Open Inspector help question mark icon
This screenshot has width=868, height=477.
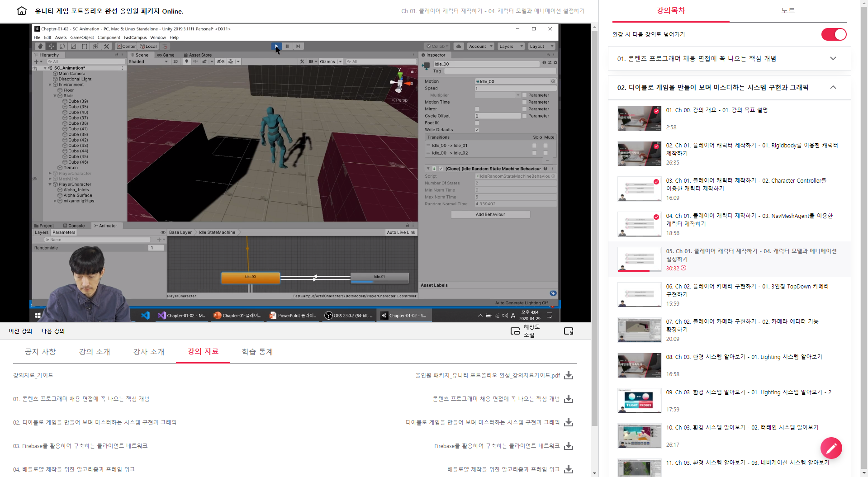[x=544, y=63]
